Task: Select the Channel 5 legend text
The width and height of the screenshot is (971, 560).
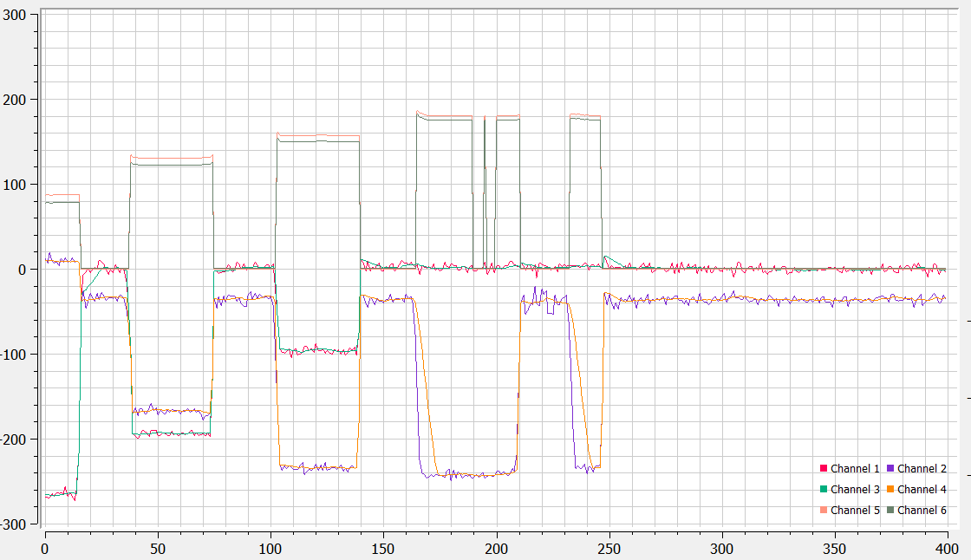Action: 855,511
